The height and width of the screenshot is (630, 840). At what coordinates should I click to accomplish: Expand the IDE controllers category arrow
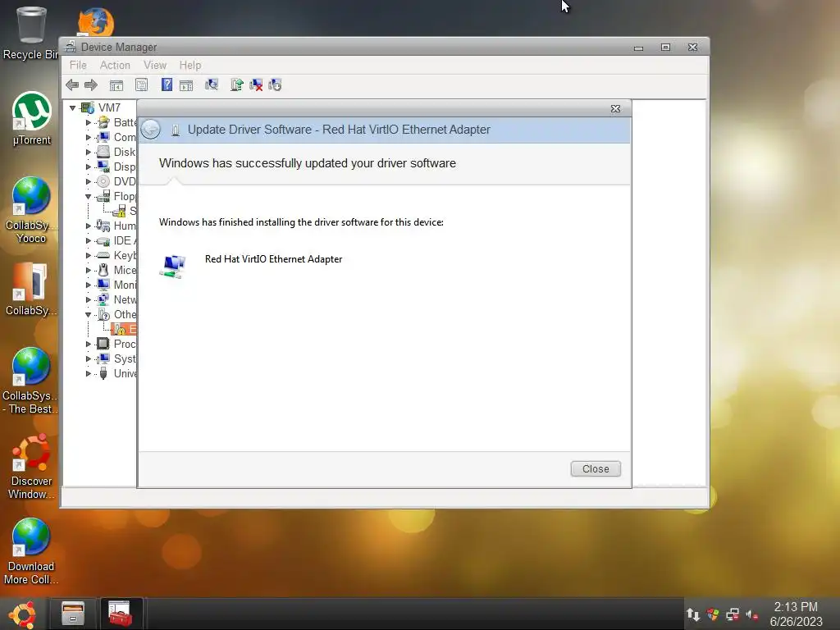coord(89,240)
